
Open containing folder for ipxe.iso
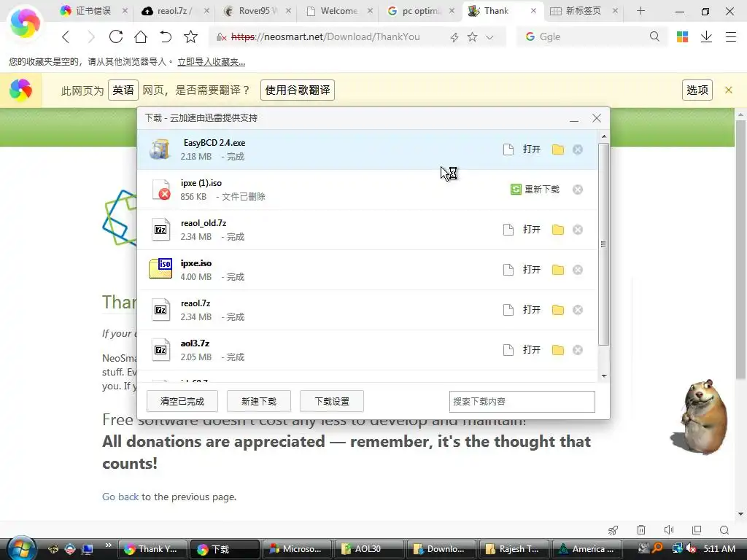click(x=558, y=270)
